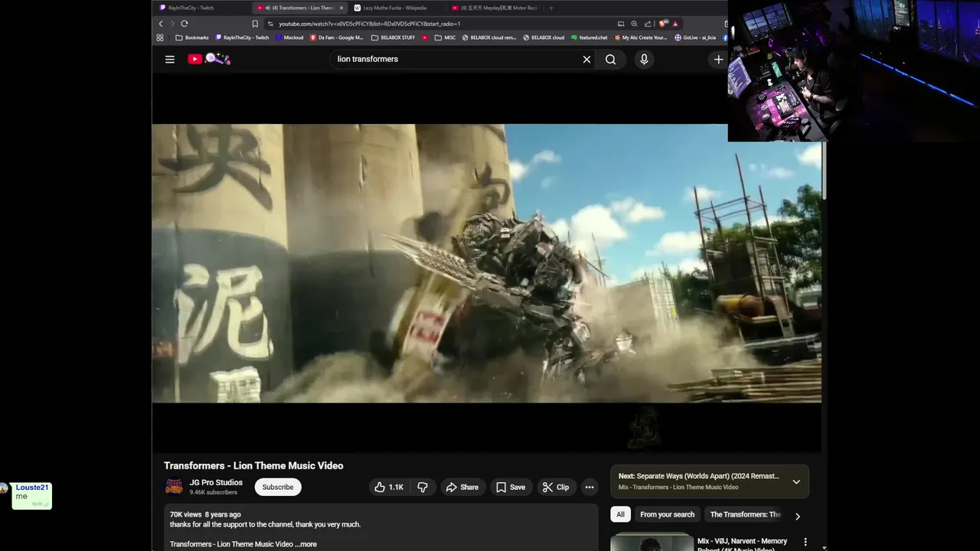Click the Share button
The image size is (980, 551).
(462, 487)
